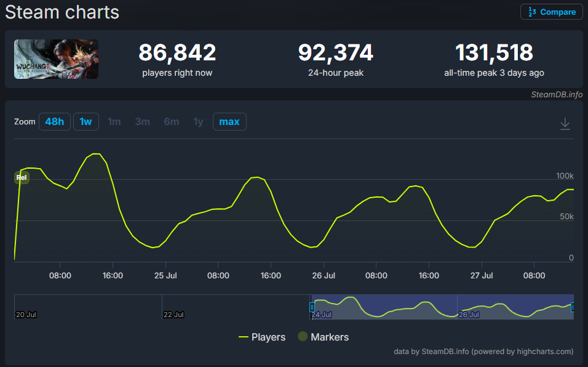Select the 1y zoom option

click(x=198, y=121)
